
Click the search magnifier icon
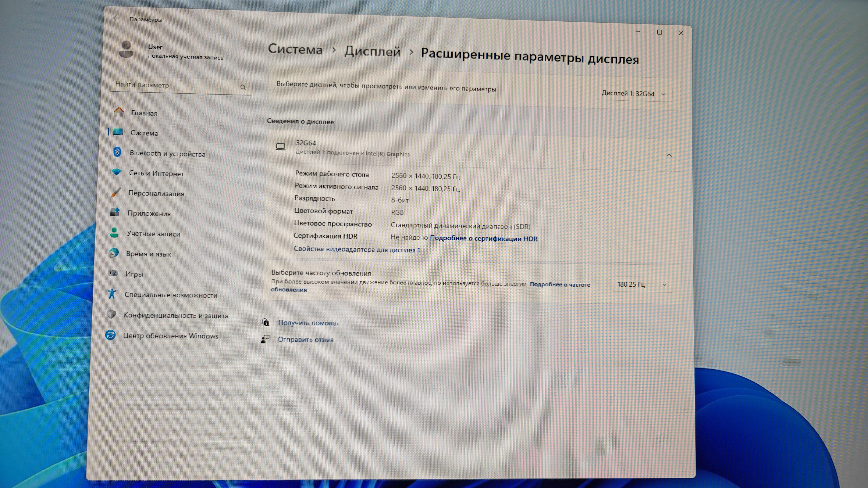pos(243,87)
